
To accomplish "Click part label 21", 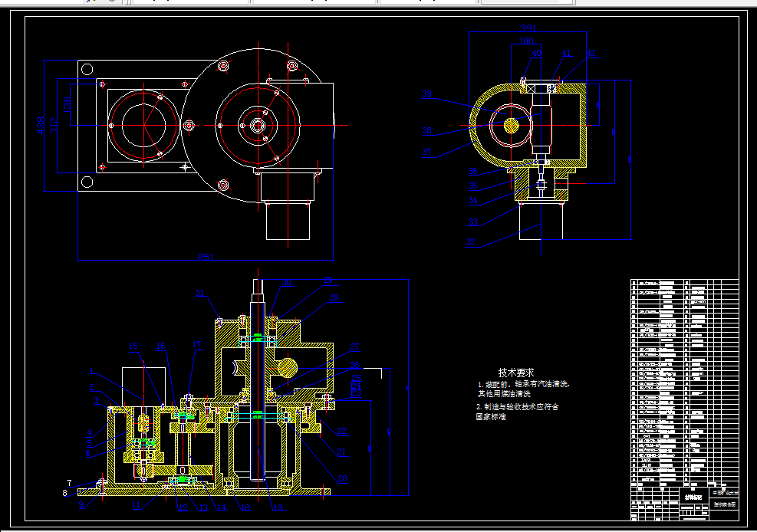I will [x=342, y=452].
